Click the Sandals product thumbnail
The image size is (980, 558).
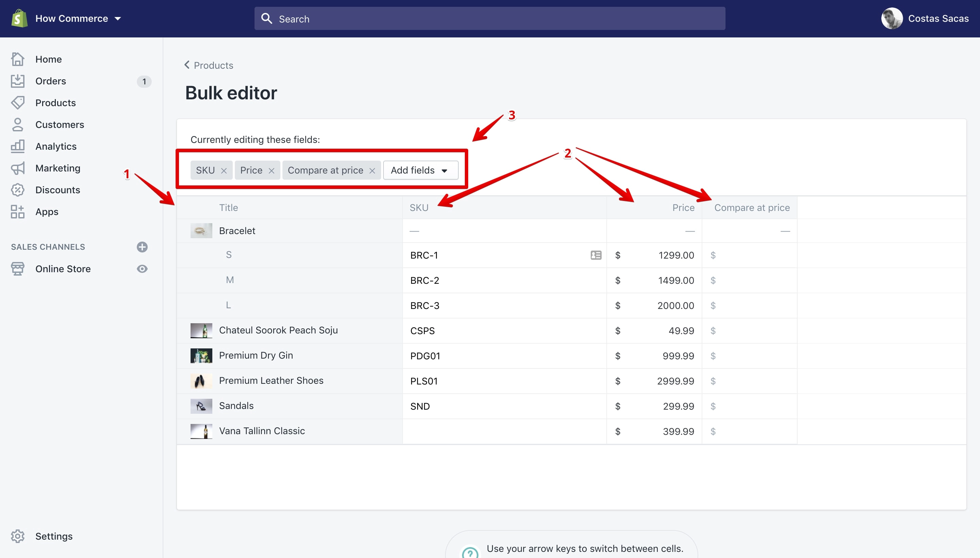pyautogui.click(x=201, y=406)
